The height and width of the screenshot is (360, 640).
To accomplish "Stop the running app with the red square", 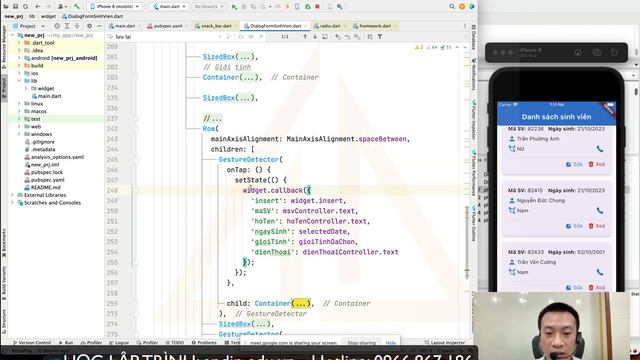I will coord(317,7).
